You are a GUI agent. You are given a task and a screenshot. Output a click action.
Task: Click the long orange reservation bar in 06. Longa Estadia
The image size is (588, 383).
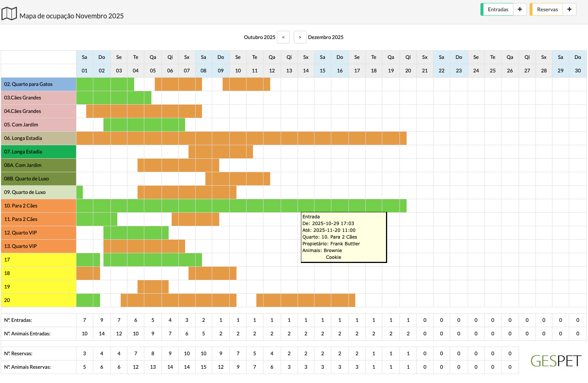pyautogui.click(x=241, y=138)
